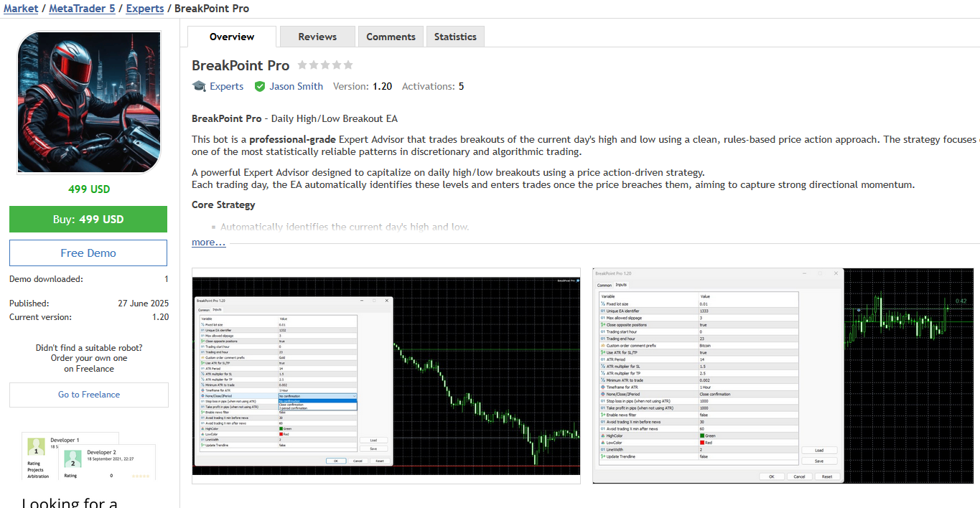Click the gray star rating beside BreakPoint Pro title
980x508 pixels.
(325, 65)
